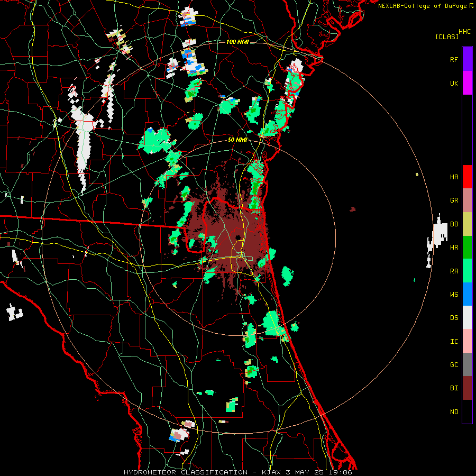Click the WS blue legend swatch
Image resolution: width=476 pixels, height=476 pixels.
coord(467,294)
